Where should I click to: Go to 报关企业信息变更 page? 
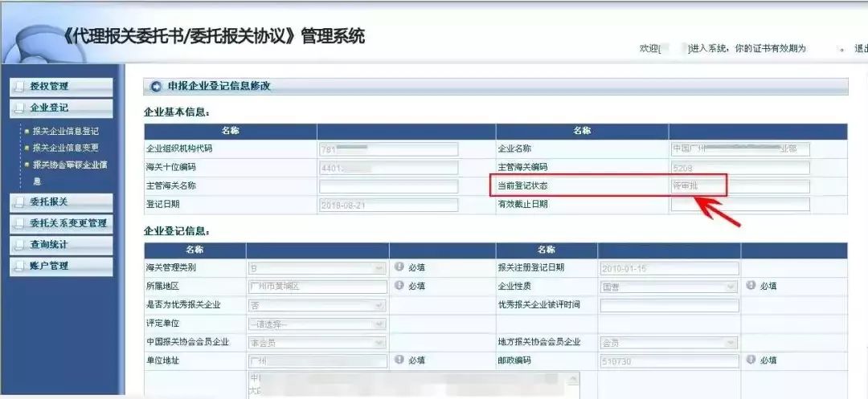point(65,148)
